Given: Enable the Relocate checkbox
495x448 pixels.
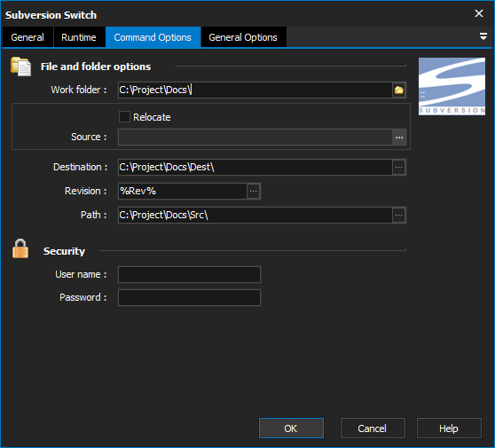Looking at the screenshot, I should [124, 116].
